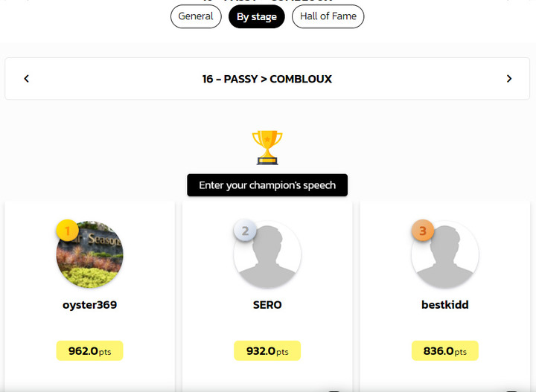Click the bronze rank 3 badge
This screenshot has height=392, width=536.
click(423, 231)
